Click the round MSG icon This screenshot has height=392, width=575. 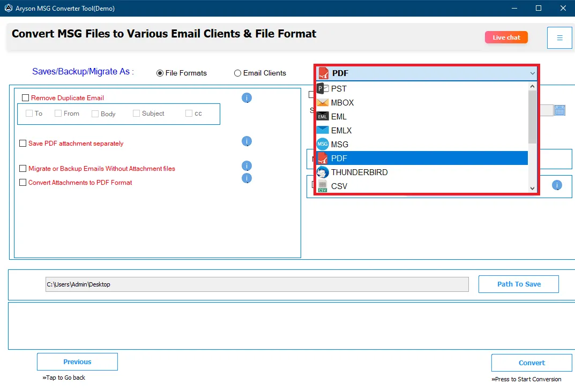[x=323, y=144]
